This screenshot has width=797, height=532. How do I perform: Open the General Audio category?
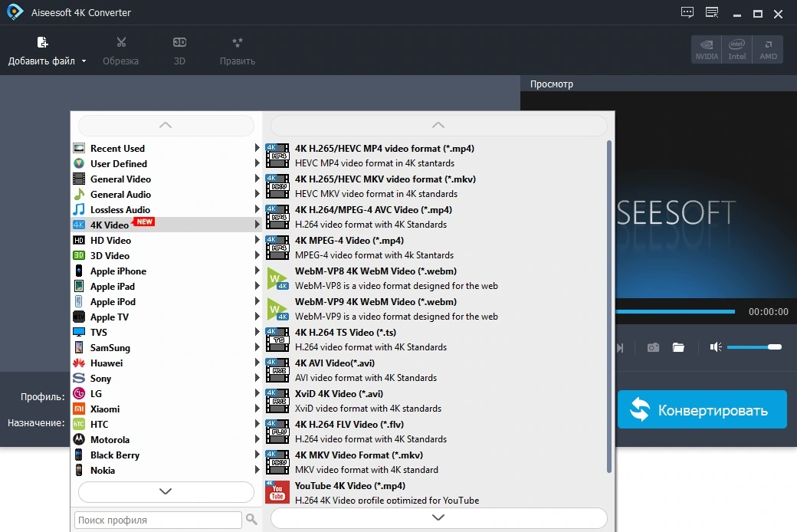pyautogui.click(x=166, y=194)
